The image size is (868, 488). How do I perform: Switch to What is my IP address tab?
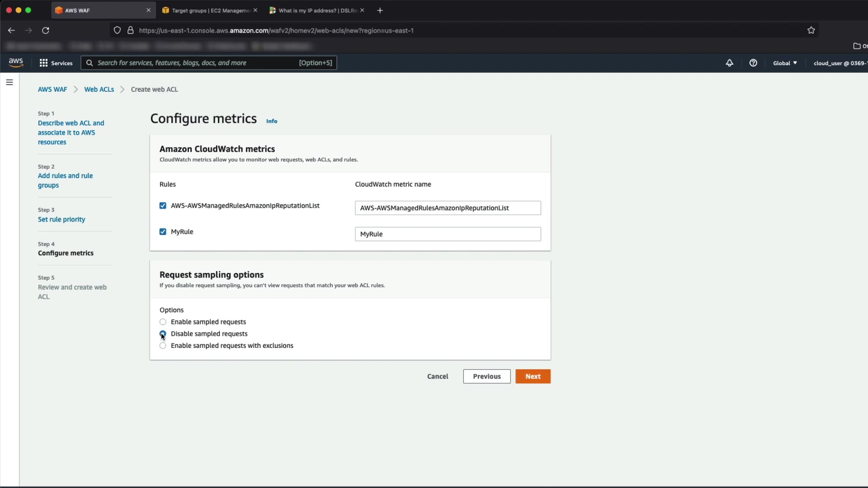pos(316,10)
